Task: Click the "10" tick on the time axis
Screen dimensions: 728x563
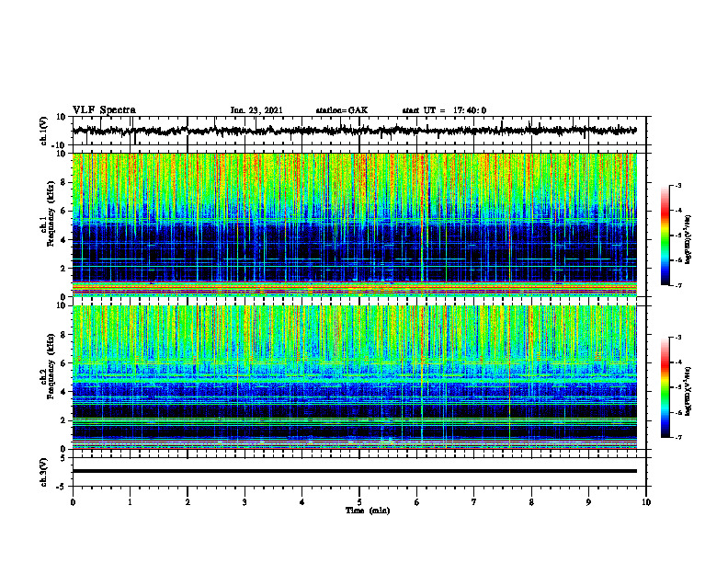Action: click(646, 502)
